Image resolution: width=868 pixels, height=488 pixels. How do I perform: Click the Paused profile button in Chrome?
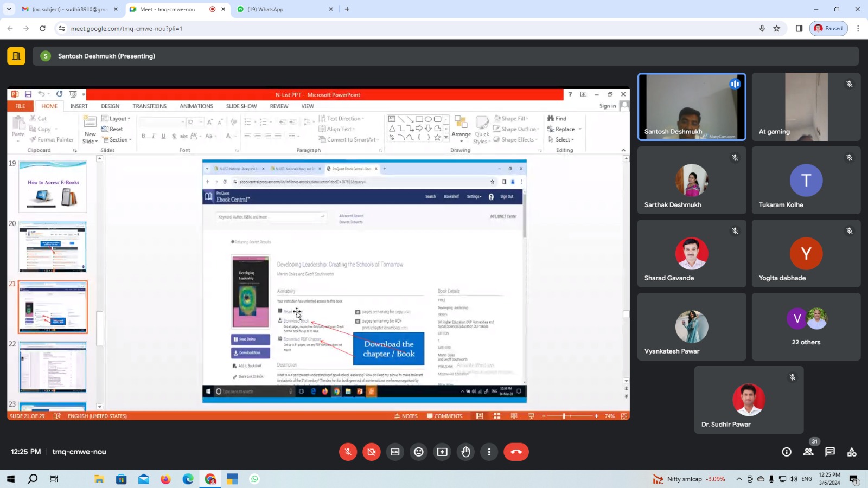[x=828, y=28]
